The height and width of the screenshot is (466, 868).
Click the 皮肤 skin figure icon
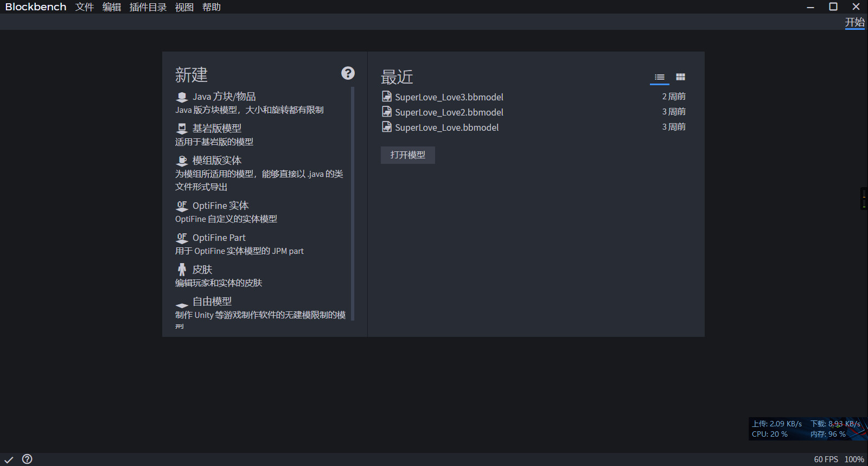182,270
